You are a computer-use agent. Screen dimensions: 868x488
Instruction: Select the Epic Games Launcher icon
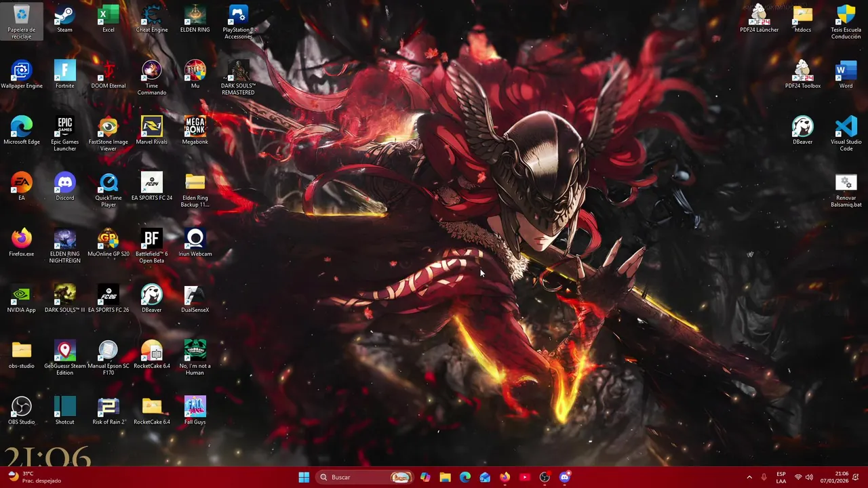[64, 134]
